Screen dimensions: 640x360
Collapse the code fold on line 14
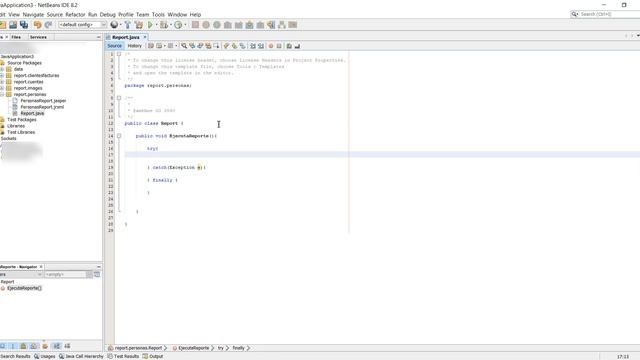pos(119,136)
